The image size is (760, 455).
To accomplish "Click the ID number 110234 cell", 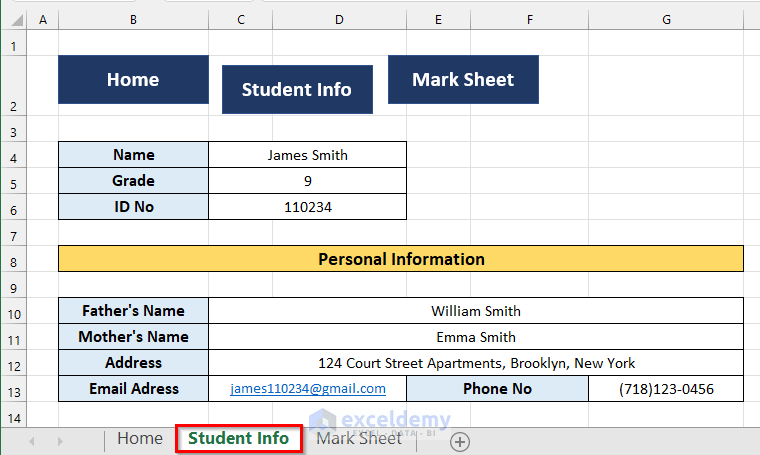I will point(307,207).
